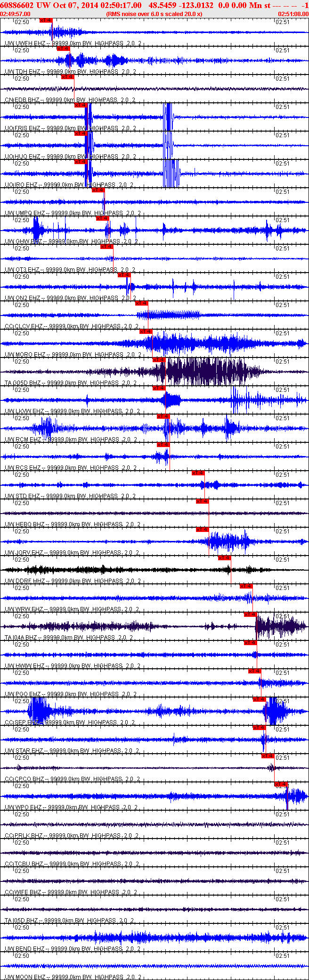Select the 'UW LKVW EHZ' station label
Image resolution: width=309 pixels, height=980 pixels.
[x=24, y=411]
